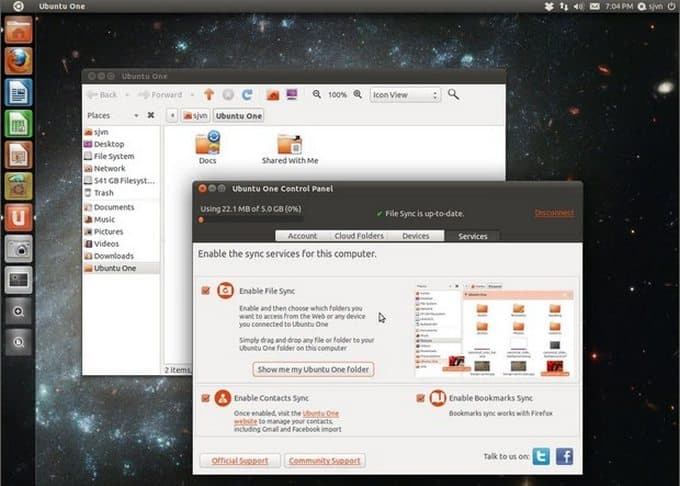Viewport: 680px width, 486px height.
Task: Open the sjvn user menu in top panel
Action: click(651, 6)
